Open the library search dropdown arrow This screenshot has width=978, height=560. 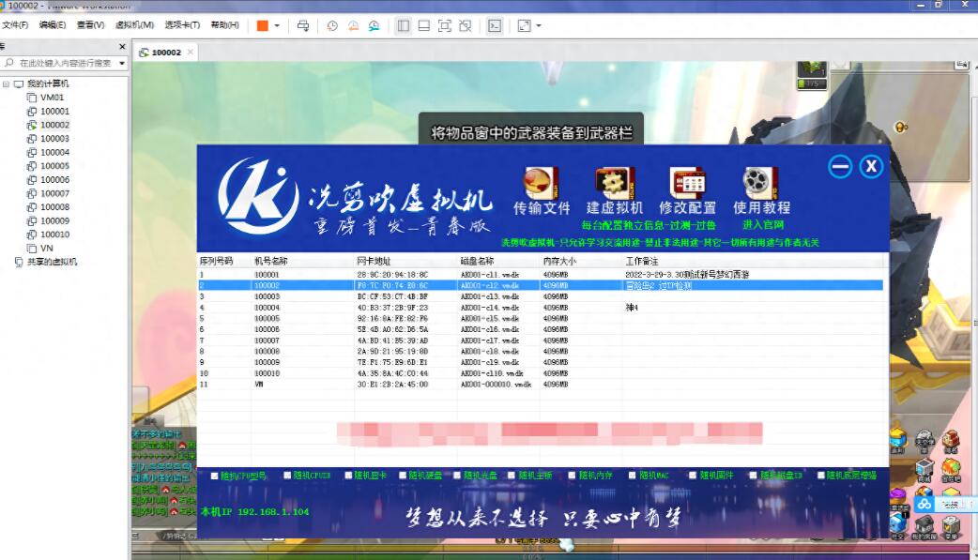tap(122, 63)
